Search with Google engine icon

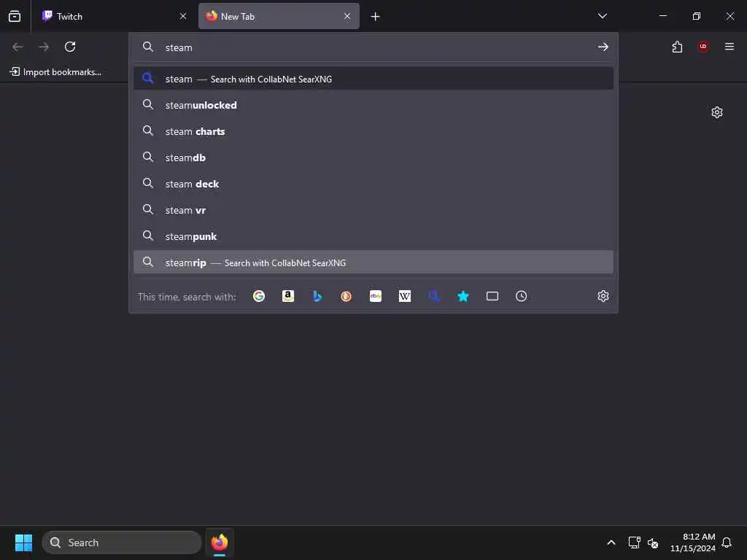coord(259,296)
